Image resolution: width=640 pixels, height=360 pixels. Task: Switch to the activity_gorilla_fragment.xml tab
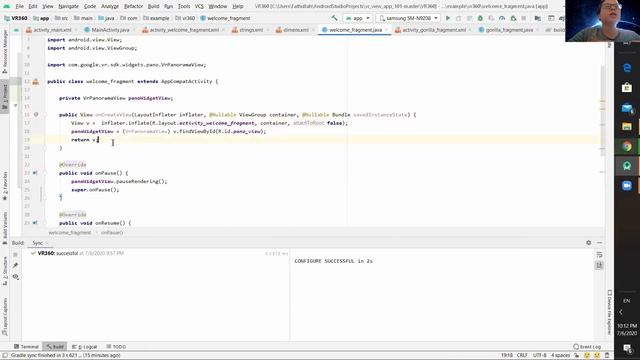pyautogui.click(x=433, y=30)
